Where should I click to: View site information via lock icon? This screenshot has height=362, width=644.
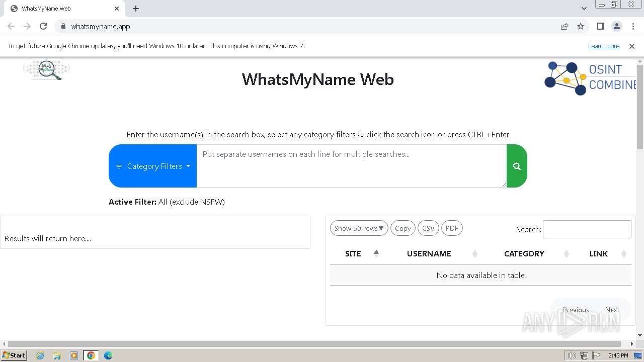tap(63, 26)
